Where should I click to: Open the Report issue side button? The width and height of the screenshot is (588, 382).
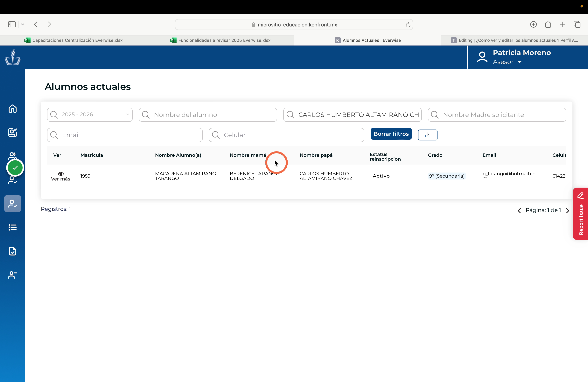[581, 214]
